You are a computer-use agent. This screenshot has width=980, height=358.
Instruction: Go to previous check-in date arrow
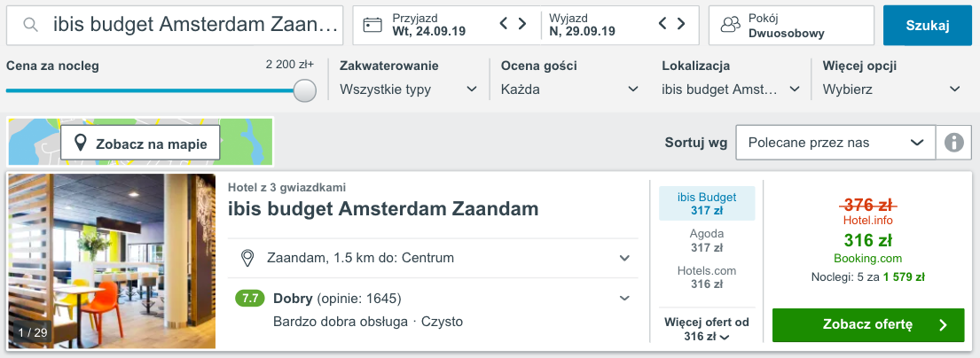tap(505, 25)
